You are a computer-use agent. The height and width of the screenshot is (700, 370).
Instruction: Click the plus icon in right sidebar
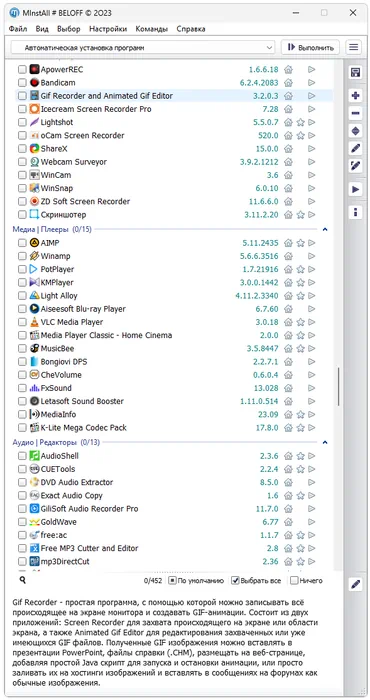pyautogui.click(x=355, y=96)
